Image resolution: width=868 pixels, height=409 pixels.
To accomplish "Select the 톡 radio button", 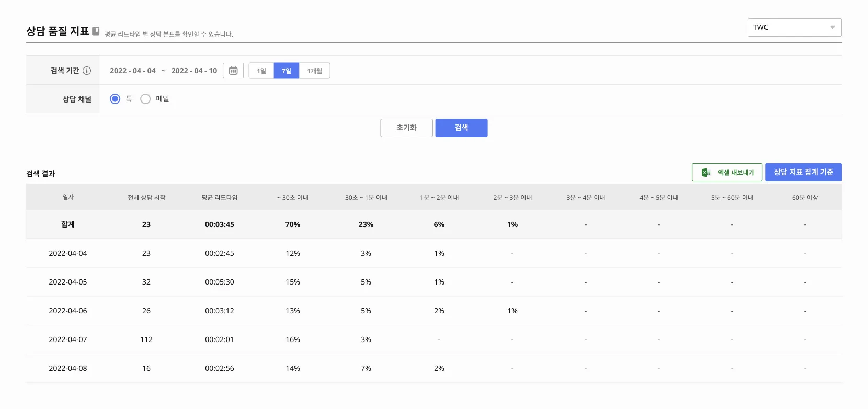I will [x=115, y=99].
